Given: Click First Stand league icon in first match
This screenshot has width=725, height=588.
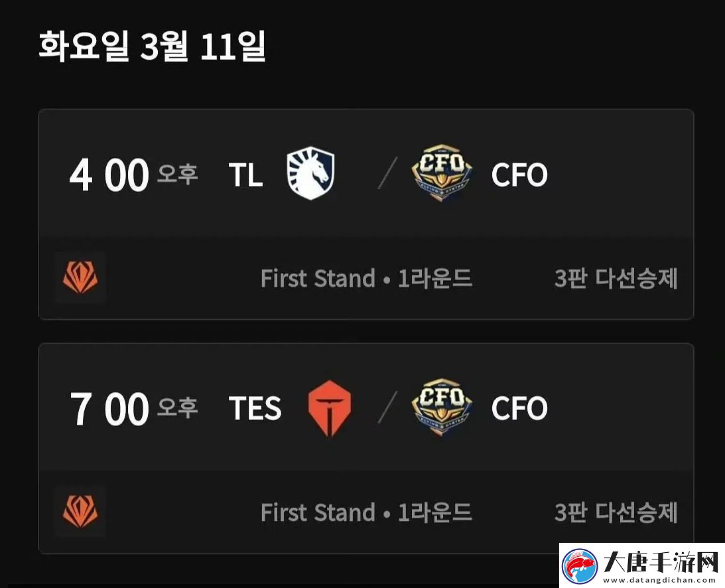Looking at the screenshot, I should pyautogui.click(x=80, y=277).
